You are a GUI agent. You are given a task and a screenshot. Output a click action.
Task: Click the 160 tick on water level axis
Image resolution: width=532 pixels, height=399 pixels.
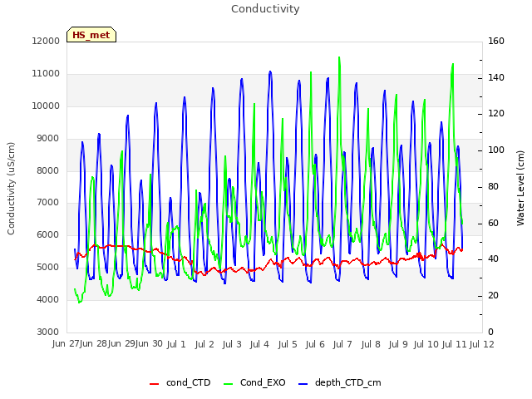click(496, 41)
